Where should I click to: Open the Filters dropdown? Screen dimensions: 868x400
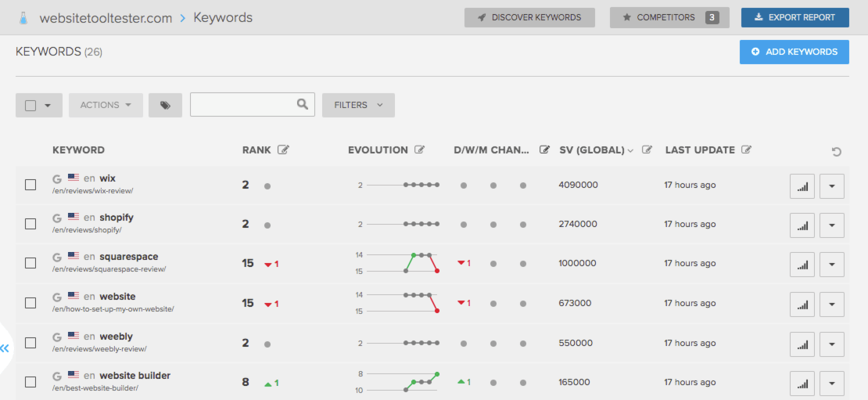(358, 105)
